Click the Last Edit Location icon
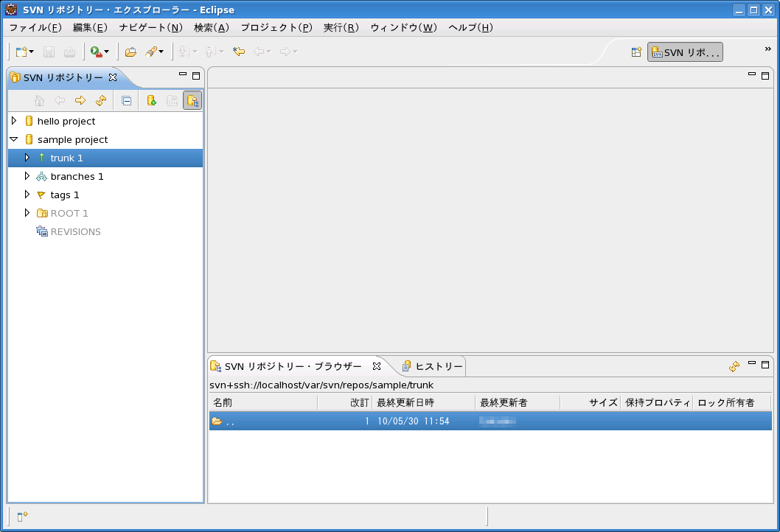The image size is (780, 532). point(239,52)
